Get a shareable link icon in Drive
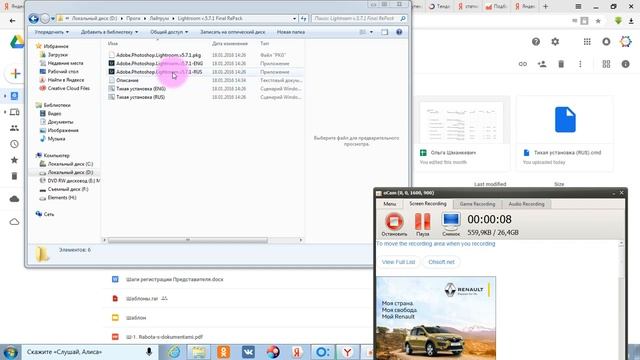The height and width of the screenshot is (360, 640). 522,64
